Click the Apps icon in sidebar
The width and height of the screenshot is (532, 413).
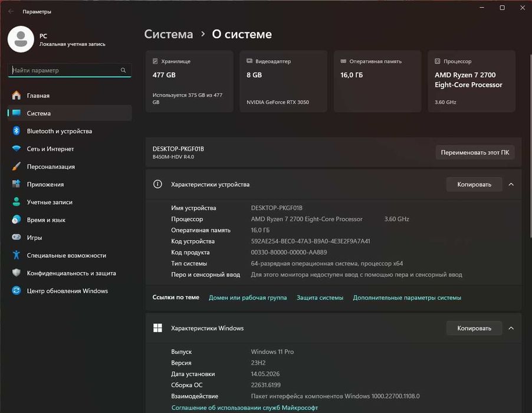(17, 184)
